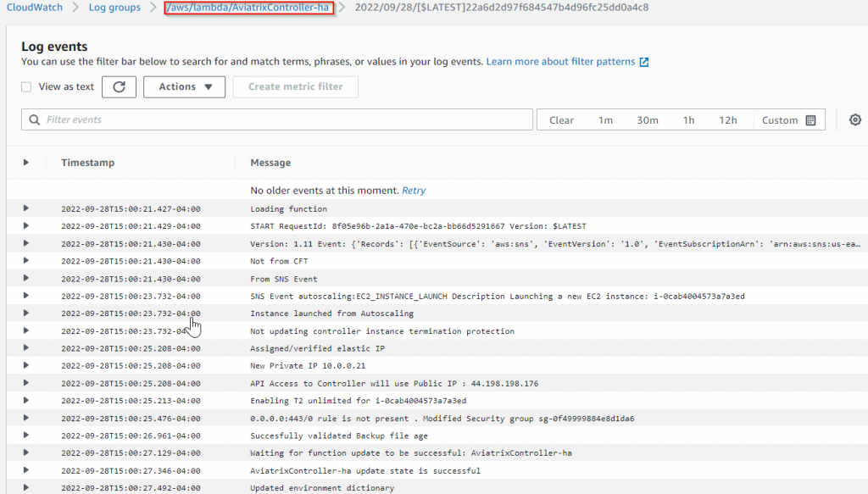Select timestamp 2022-09-28T15:00:25.476-04:00
The image size is (868, 494).
coord(131,419)
